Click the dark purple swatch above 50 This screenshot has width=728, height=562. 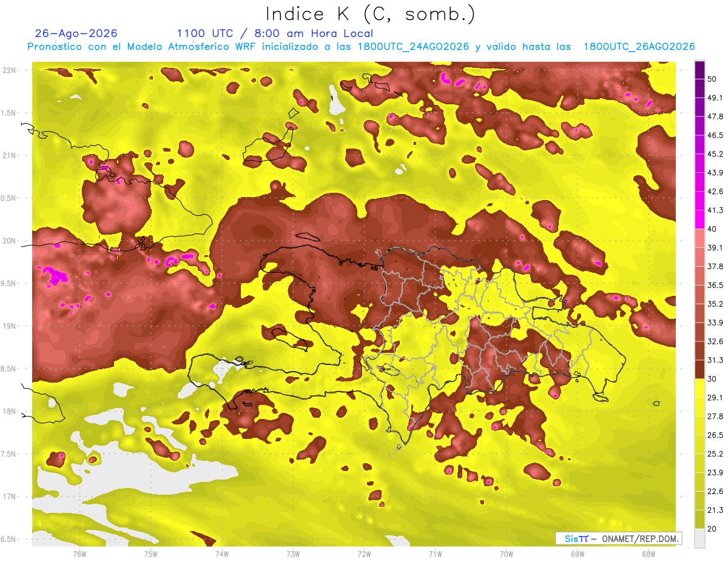(x=699, y=70)
